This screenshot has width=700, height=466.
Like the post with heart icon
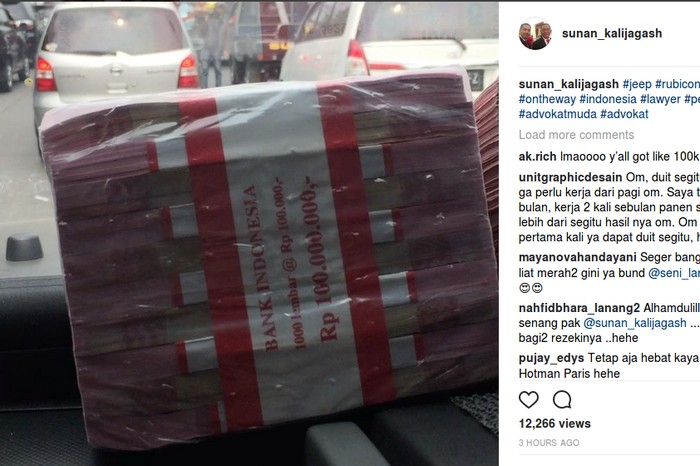tap(529, 399)
